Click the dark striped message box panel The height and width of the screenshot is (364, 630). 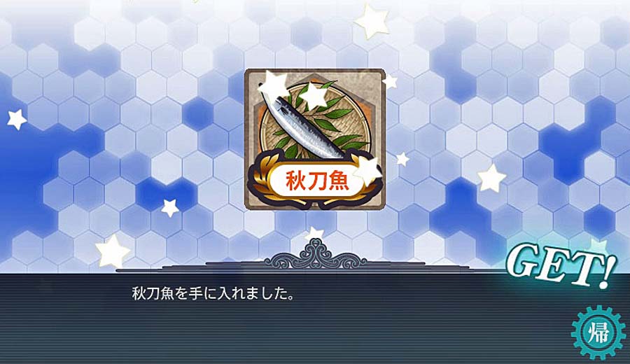315,318
